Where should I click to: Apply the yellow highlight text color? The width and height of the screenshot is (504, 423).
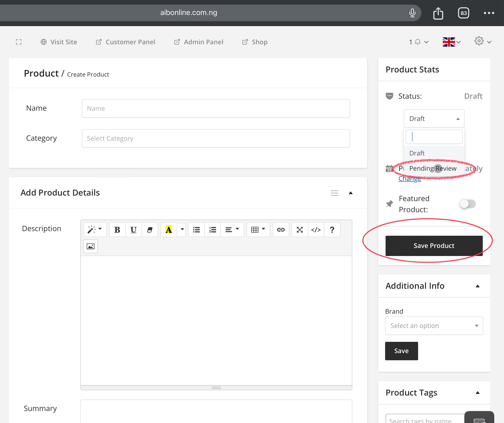pos(169,230)
